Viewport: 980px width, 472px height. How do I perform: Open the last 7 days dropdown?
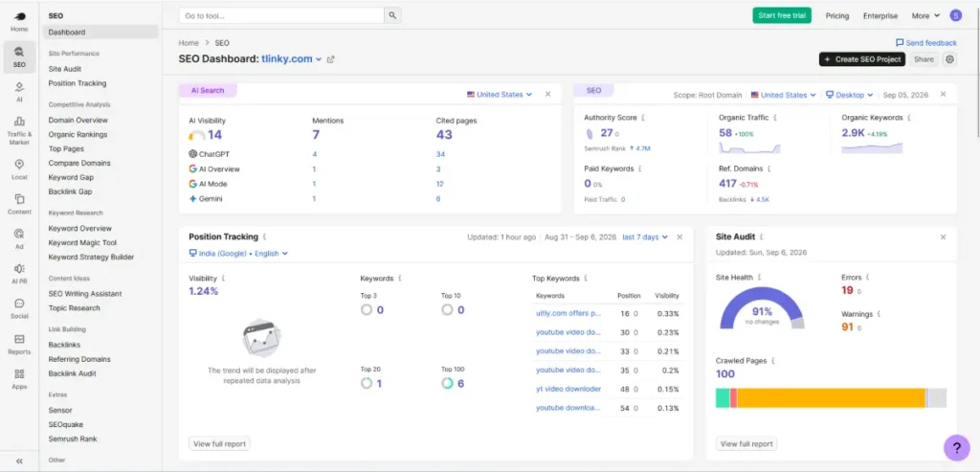645,236
